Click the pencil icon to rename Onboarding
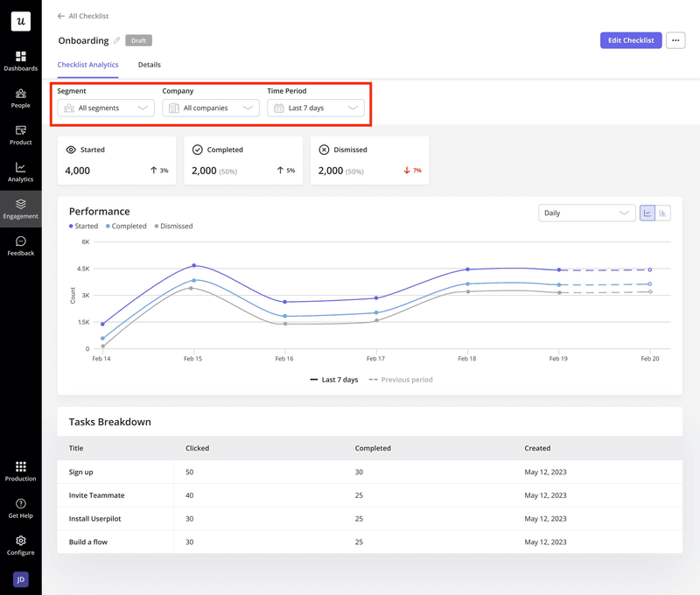 pyautogui.click(x=116, y=40)
